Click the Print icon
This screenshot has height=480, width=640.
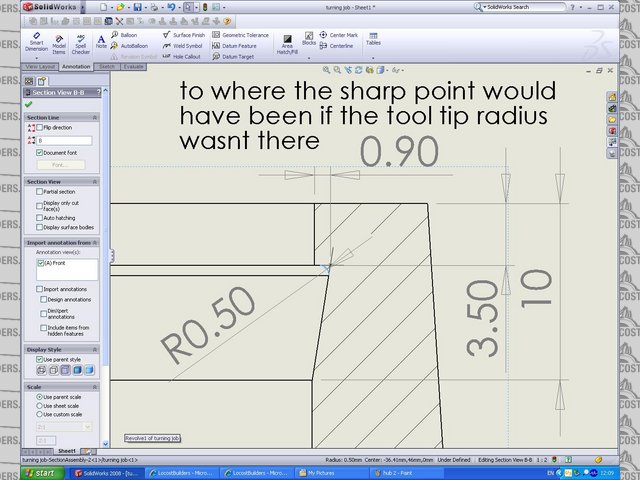click(x=154, y=7)
